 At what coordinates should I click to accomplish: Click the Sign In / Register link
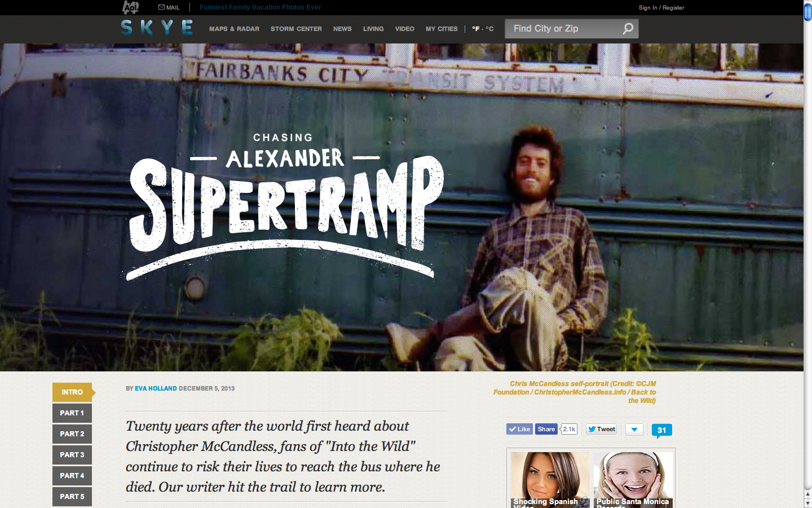[x=661, y=8]
